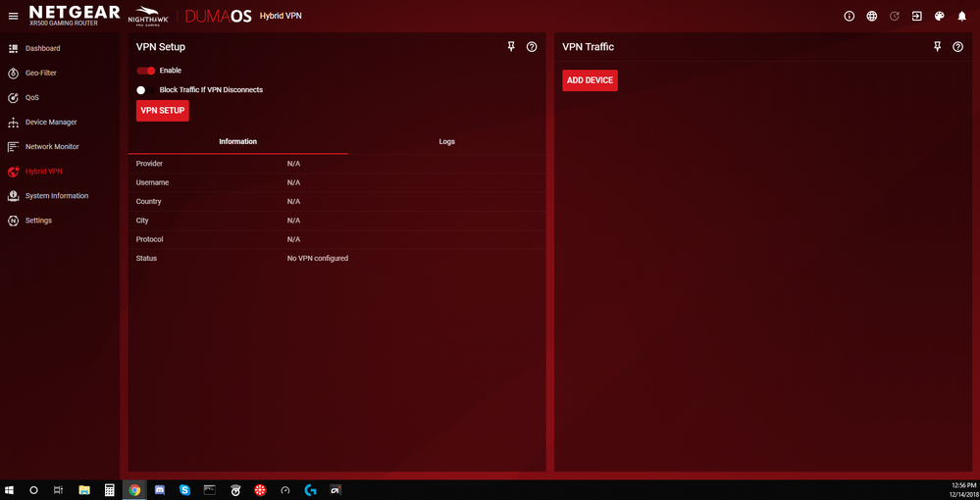This screenshot has width=980, height=500.
Task: Click the ADD DEVICE button
Action: click(x=590, y=80)
